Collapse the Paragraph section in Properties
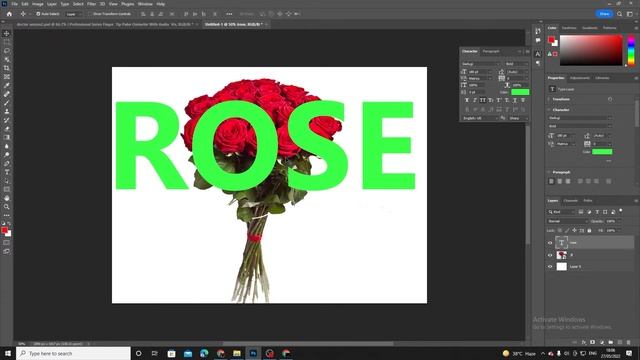The width and height of the screenshot is (640, 360). pos(549,172)
